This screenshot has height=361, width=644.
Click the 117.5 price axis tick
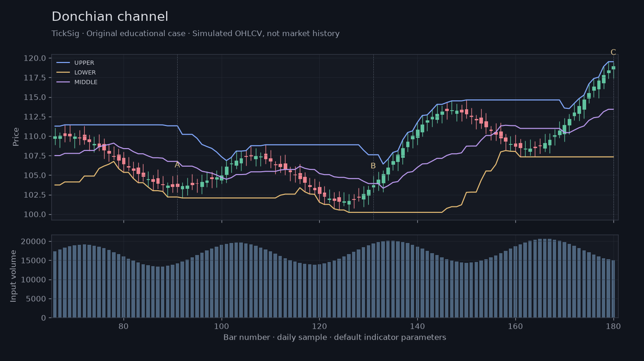[x=35, y=78]
